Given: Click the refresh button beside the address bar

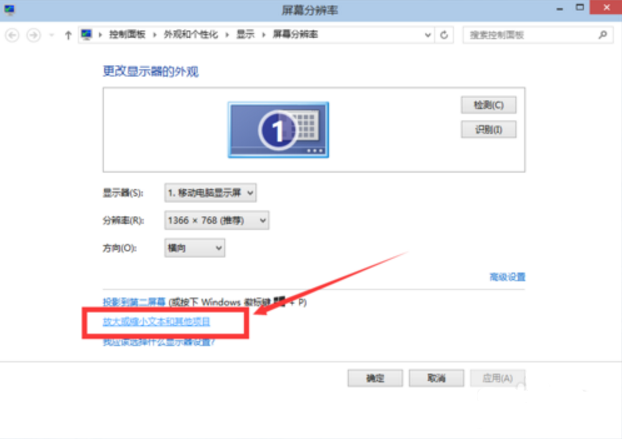Looking at the screenshot, I should 444,34.
